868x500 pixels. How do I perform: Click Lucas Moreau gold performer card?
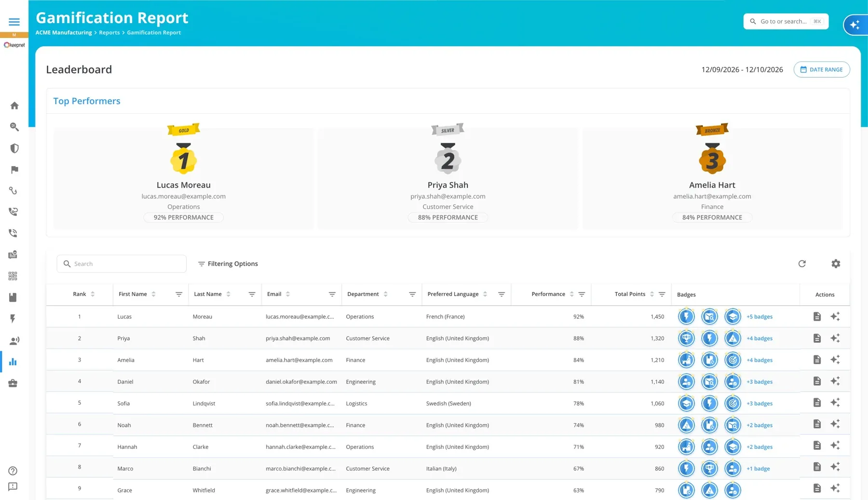coord(184,178)
